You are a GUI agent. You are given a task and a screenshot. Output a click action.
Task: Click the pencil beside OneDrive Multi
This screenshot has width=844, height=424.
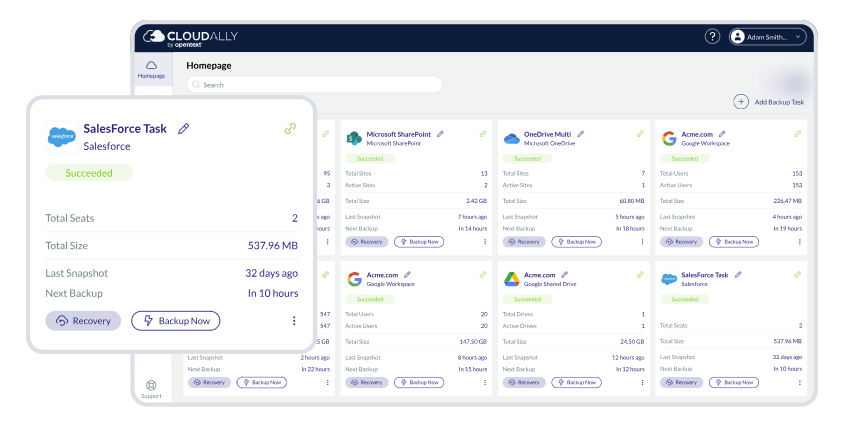[581, 134]
